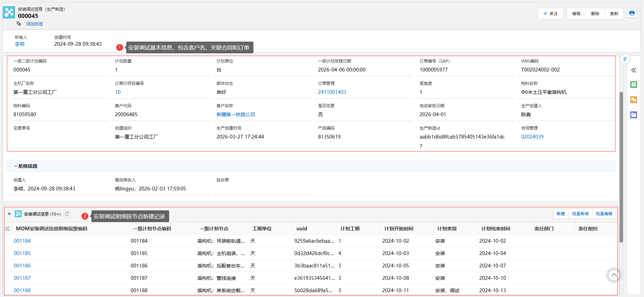Collapse the 系统信息 section
The image size is (644, 297).
[16, 166]
